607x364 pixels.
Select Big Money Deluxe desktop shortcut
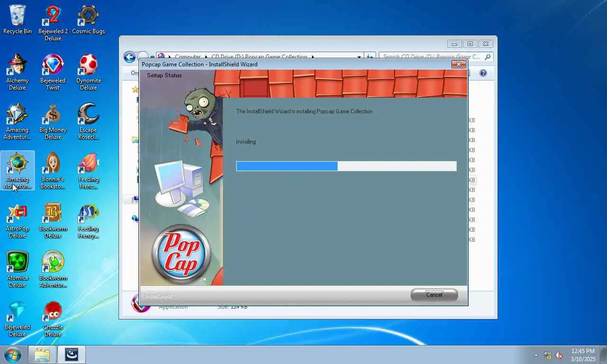coord(53,122)
